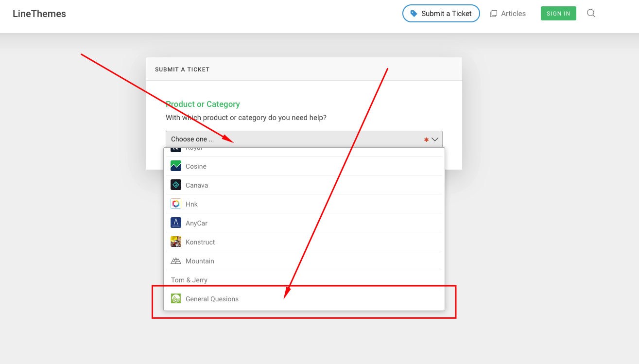Choose General Quesions from the list
This screenshot has width=639, height=364.
304,299
